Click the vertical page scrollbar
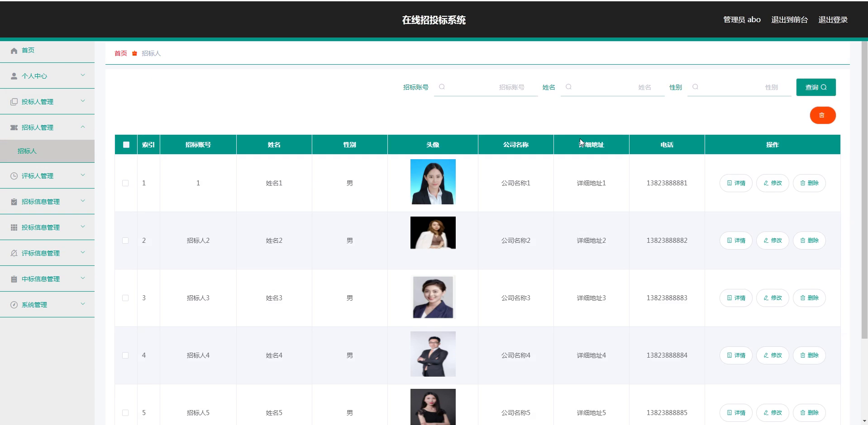Viewport: 868px width, 425px height. [x=864, y=190]
